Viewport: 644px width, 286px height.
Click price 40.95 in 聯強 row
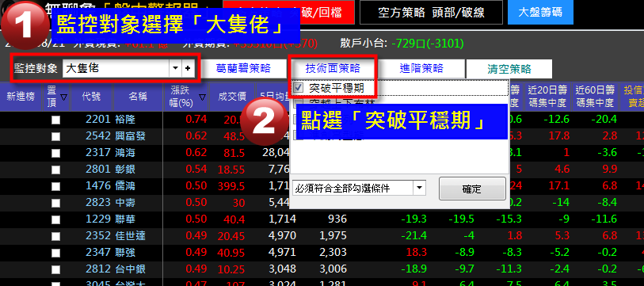(x=231, y=253)
